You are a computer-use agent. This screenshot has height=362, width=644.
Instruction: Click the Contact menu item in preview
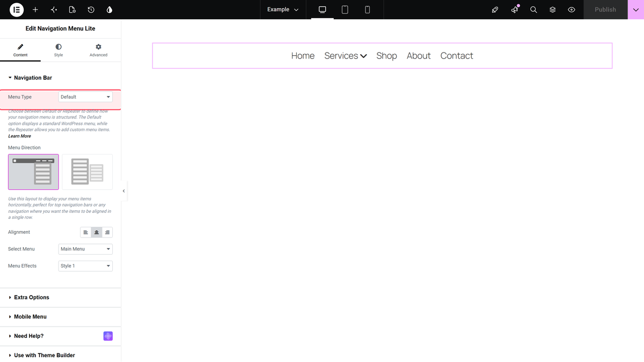pyautogui.click(x=457, y=56)
